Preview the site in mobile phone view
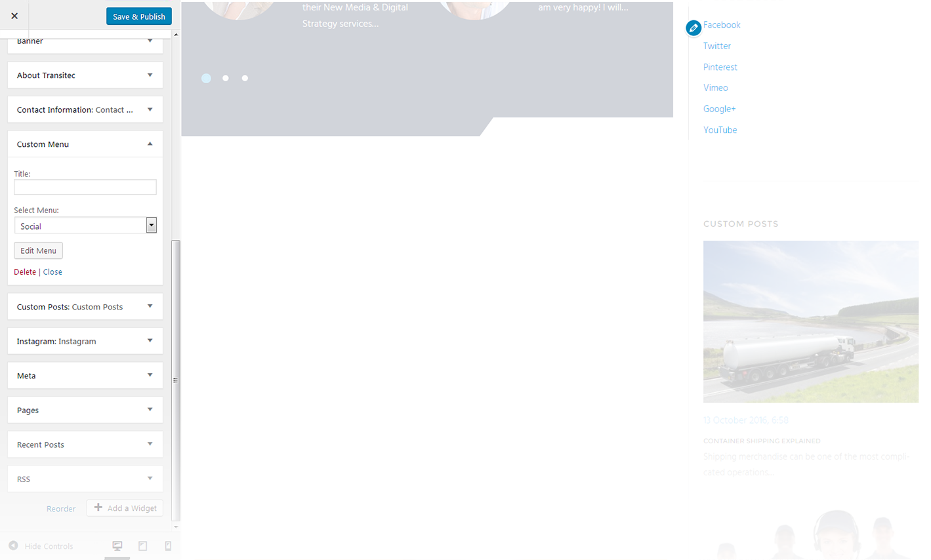 167,546
